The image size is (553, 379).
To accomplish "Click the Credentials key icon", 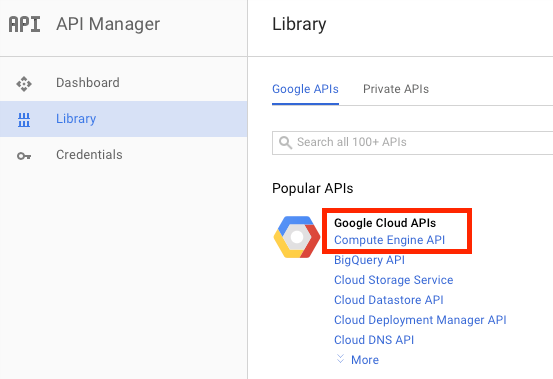I will pos(24,156).
